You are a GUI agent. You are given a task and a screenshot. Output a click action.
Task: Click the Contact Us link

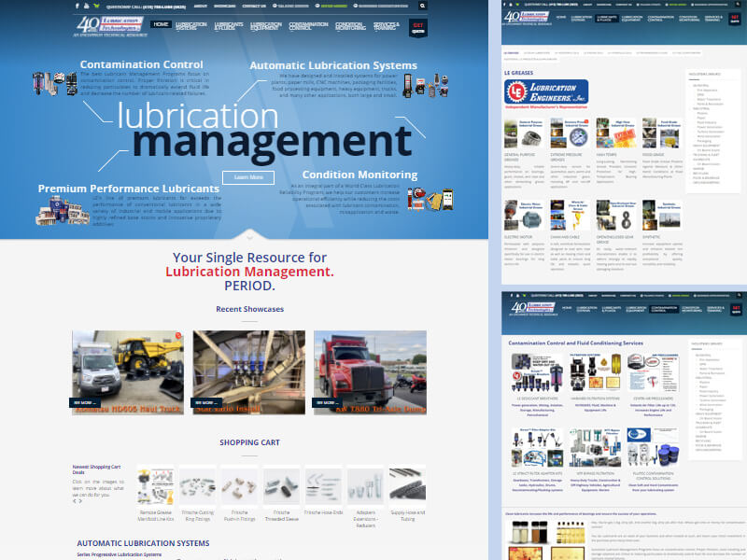pos(254,6)
